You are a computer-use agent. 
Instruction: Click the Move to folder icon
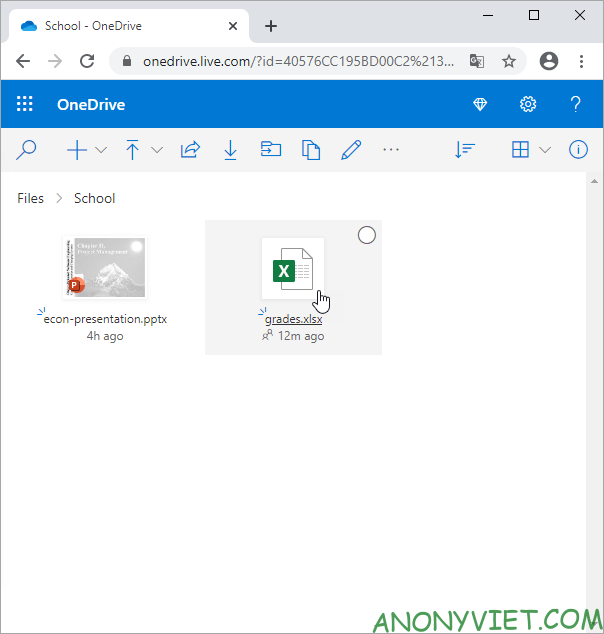tap(271, 150)
